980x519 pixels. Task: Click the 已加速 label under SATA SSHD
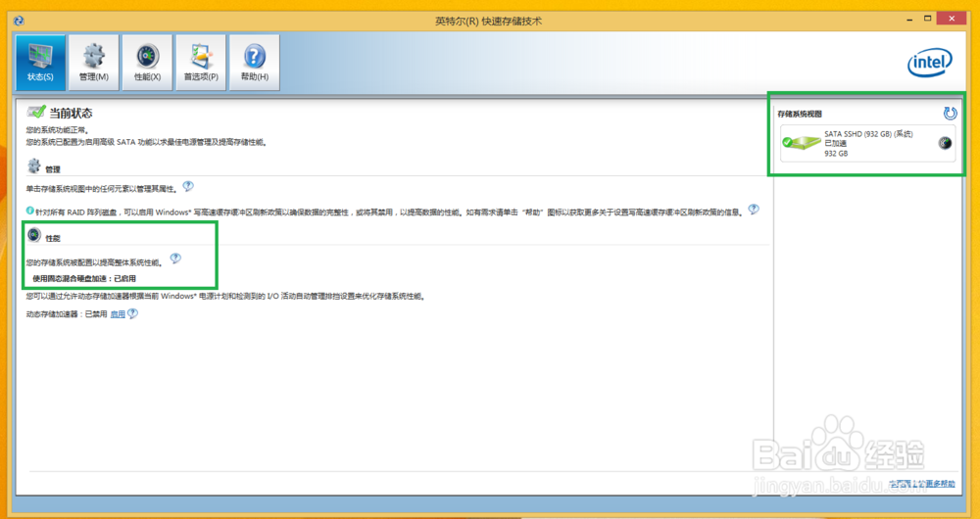836,144
